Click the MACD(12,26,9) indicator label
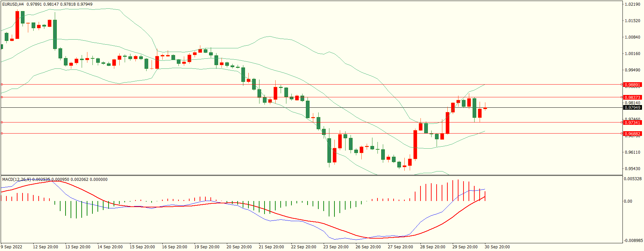644x251 pixels. coord(16,180)
